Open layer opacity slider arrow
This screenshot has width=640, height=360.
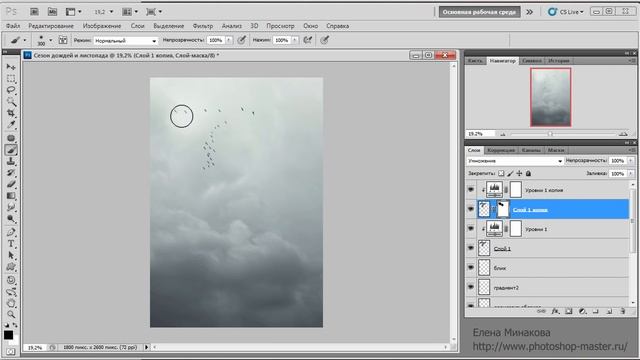click(631, 161)
